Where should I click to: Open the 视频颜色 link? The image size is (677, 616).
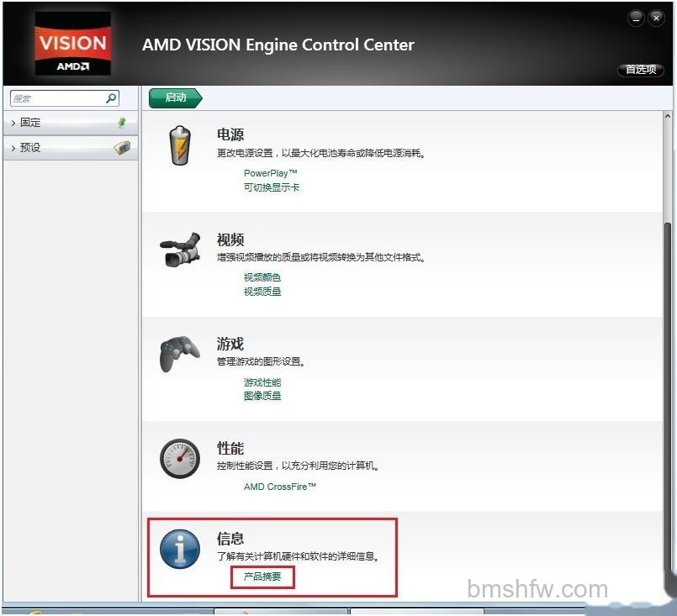pos(262,277)
